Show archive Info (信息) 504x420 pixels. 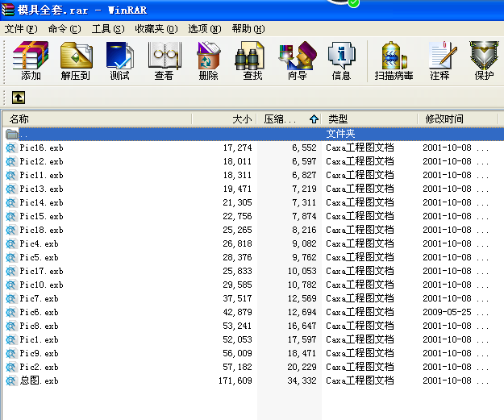(341, 60)
